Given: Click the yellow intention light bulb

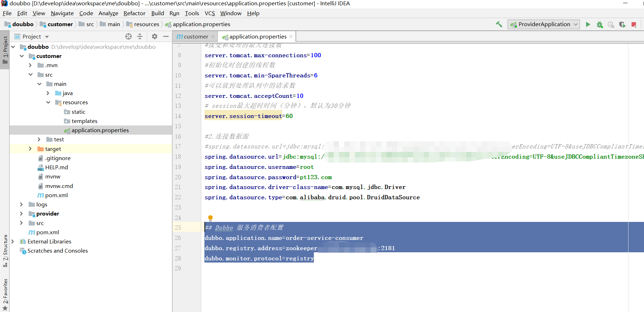Looking at the screenshot, I should (210, 218).
